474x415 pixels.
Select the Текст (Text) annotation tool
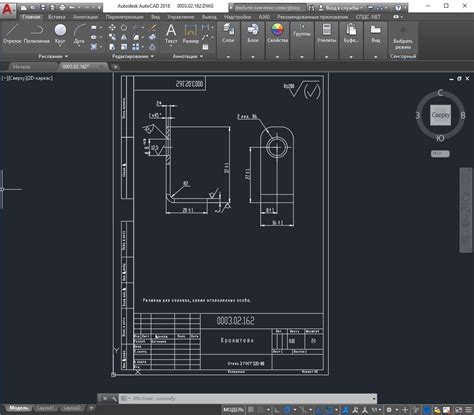pos(171,34)
